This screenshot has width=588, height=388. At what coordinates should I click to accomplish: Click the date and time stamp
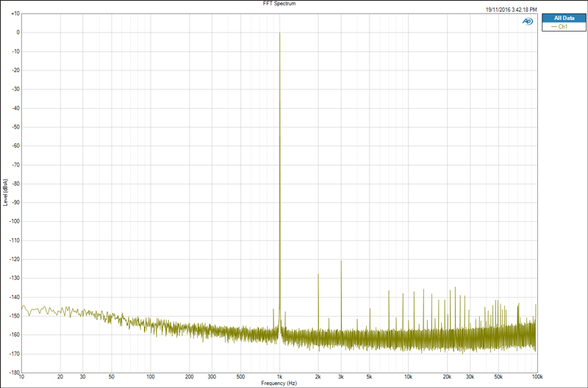tap(511, 10)
